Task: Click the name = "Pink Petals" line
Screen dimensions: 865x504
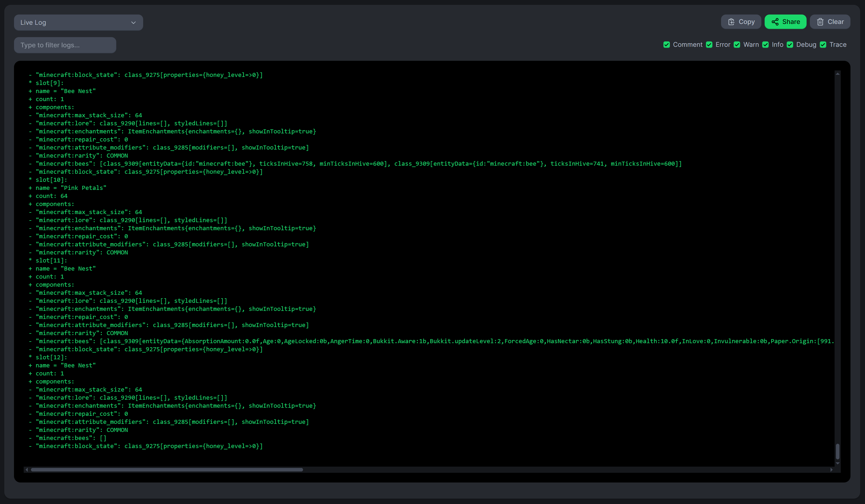Action: [68, 188]
